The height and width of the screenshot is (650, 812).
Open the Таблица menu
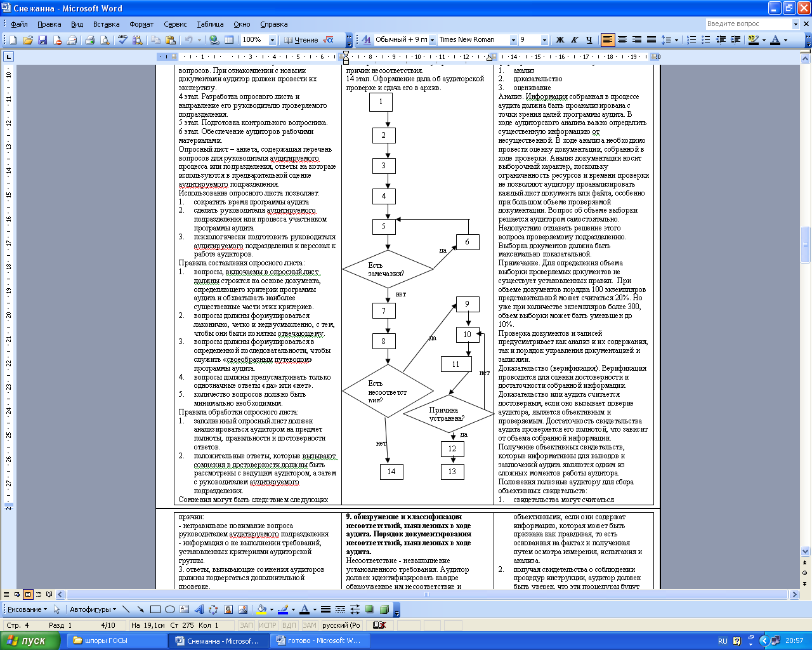click(x=210, y=24)
